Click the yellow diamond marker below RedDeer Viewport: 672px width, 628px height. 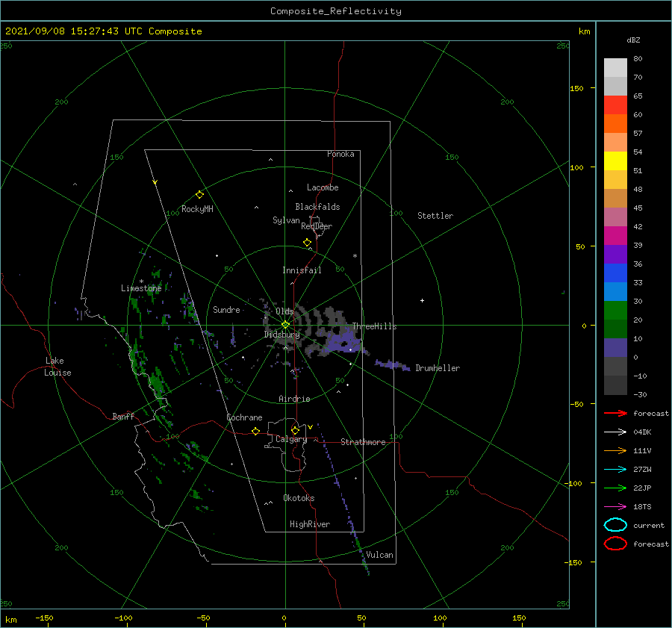click(308, 243)
